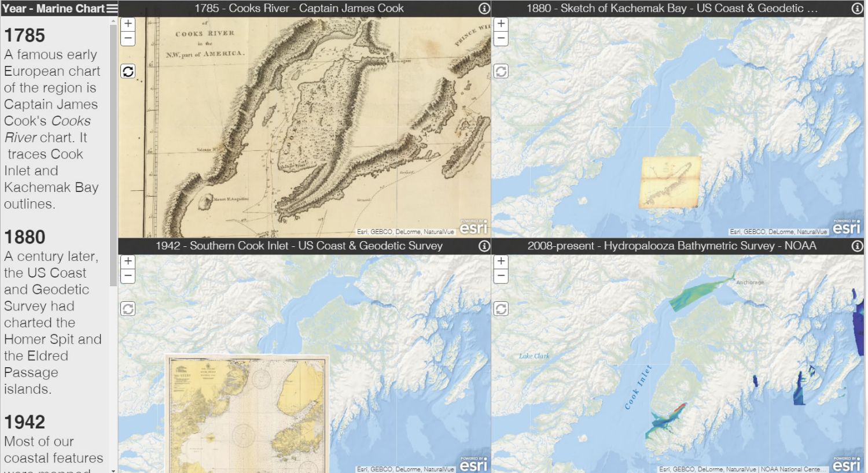Reset extent of the 1785 Cooks River map
Screen dimensions: 868x473
(128, 71)
